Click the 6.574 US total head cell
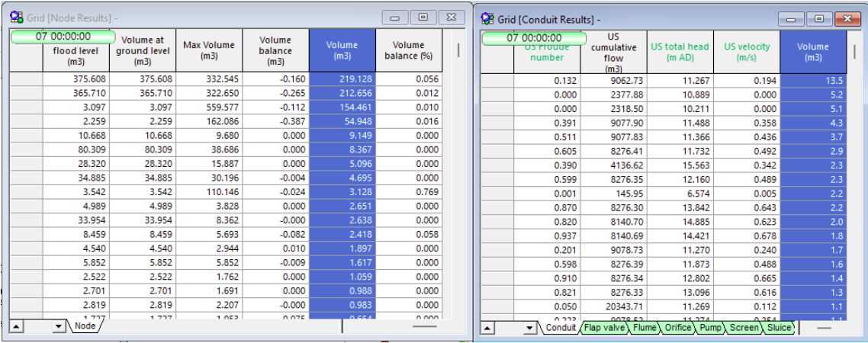This screenshot has height=343, width=868. (x=680, y=194)
